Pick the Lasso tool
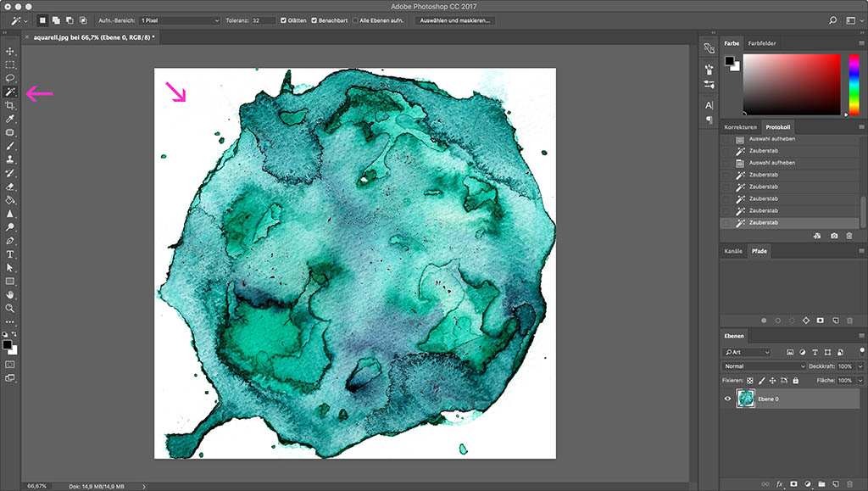The width and height of the screenshot is (868, 491). 10,78
